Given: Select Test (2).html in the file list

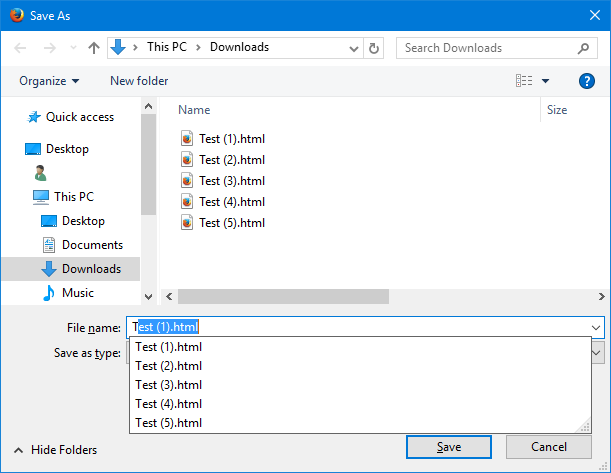Looking at the screenshot, I should click(223, 160).
